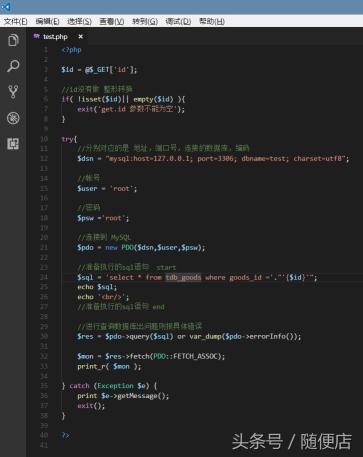Click the if( !isset($id) line
Image resolution: width=363 pixels, height=457 pixels.
coord(123,99)
